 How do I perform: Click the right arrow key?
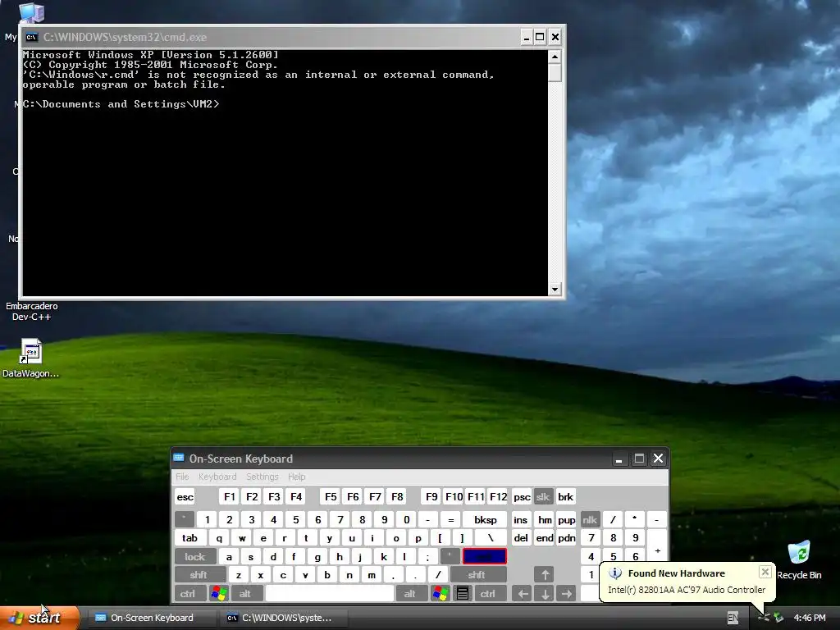566,593
